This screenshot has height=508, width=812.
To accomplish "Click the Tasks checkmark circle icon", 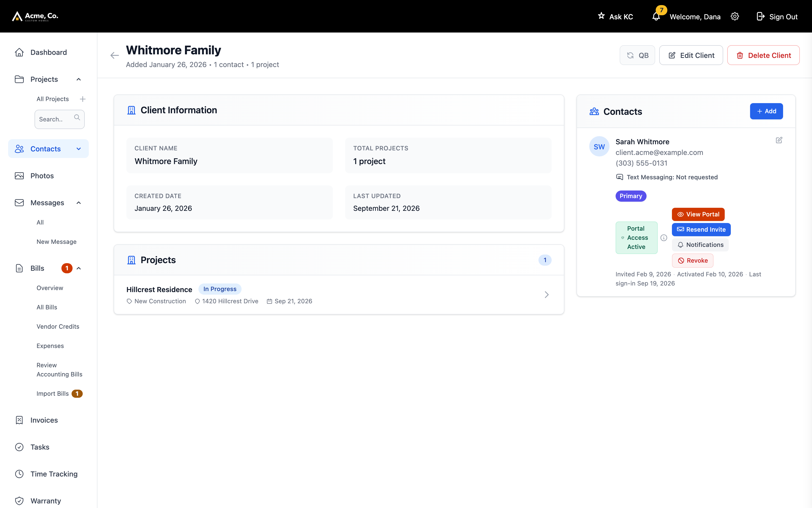I will (x=19, y=447).
